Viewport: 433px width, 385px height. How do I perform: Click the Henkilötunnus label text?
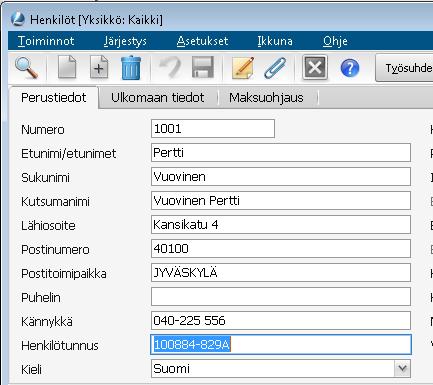point(60,346)
